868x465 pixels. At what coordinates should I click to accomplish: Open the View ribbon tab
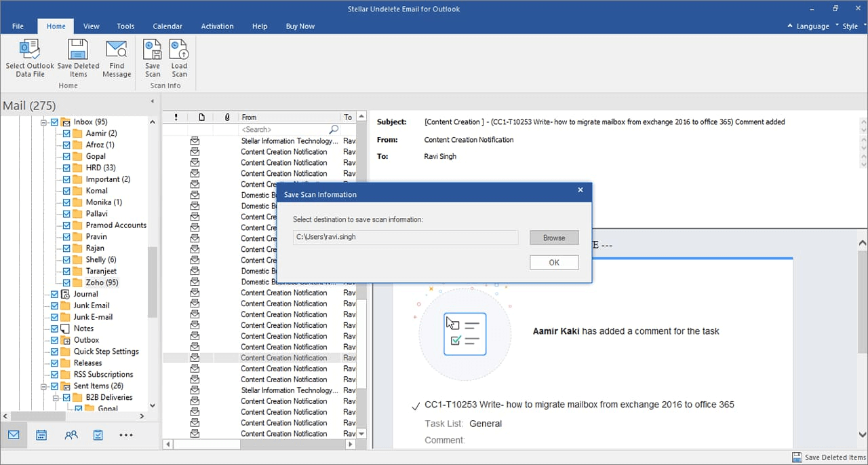pos(92,26)
